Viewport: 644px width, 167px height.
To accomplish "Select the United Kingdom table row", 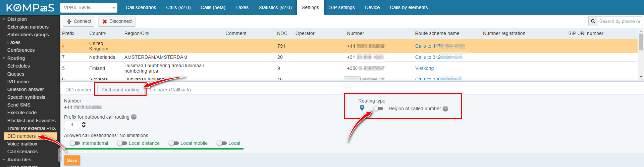I will point(349,46).
